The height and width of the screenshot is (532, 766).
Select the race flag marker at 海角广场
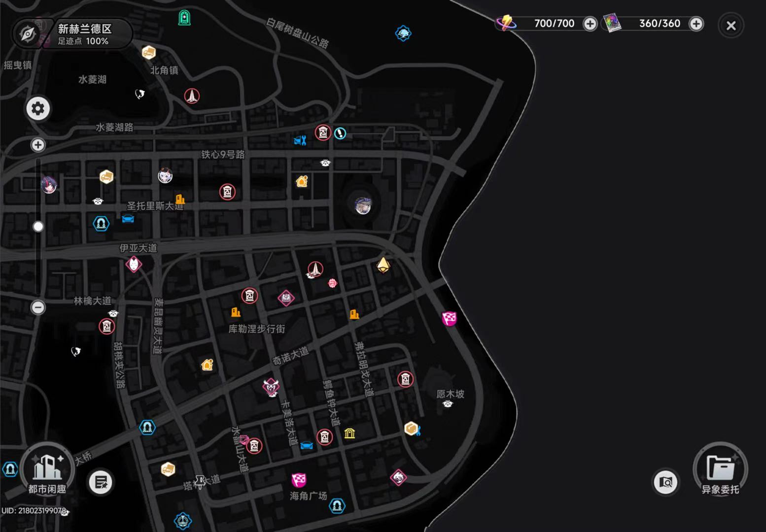pyautogui.click(x=298, y=479)
